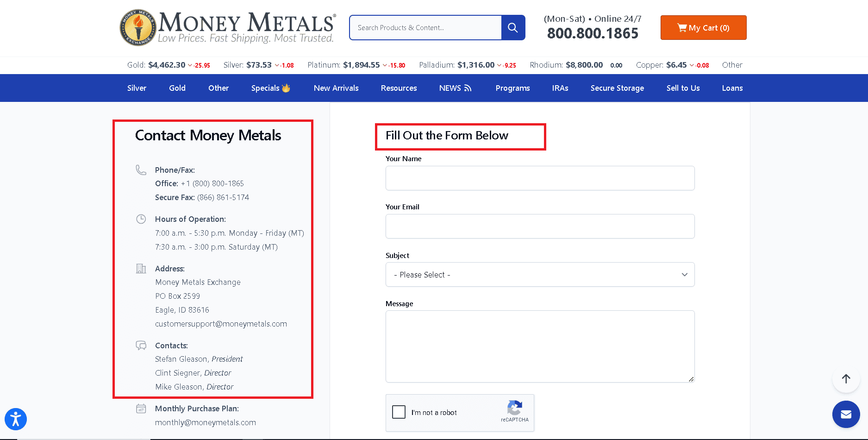The height and width of the screenshot is (440, 868).
Task: Click the Money Metals Exchange logo
Action: tap(228, 28)
